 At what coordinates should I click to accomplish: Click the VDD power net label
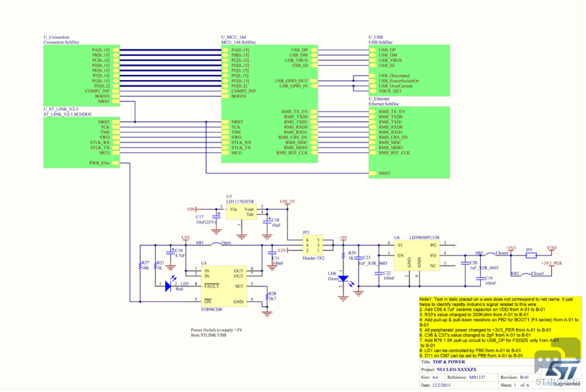click(x=551, y=248)
